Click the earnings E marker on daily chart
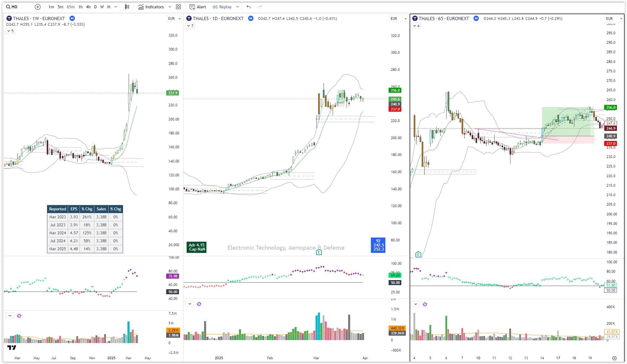This screenshot has width=627, height=364. (x=319, y=252)
